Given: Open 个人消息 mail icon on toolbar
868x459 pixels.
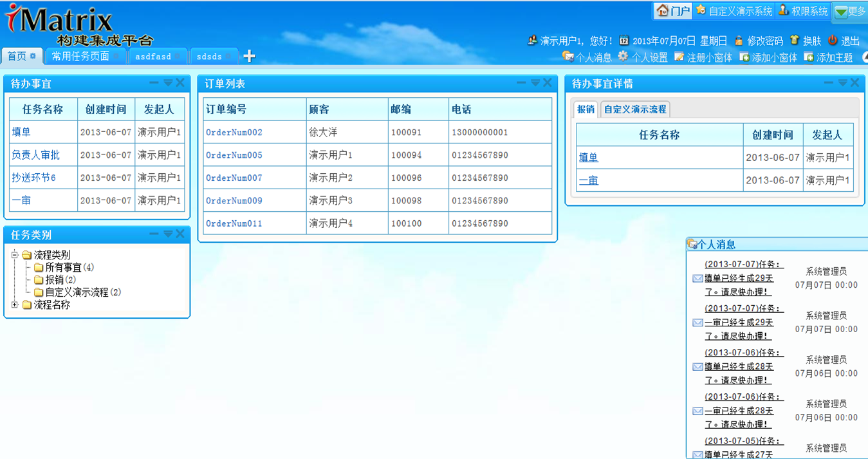Looking at the screenshot, I should 569,57.
